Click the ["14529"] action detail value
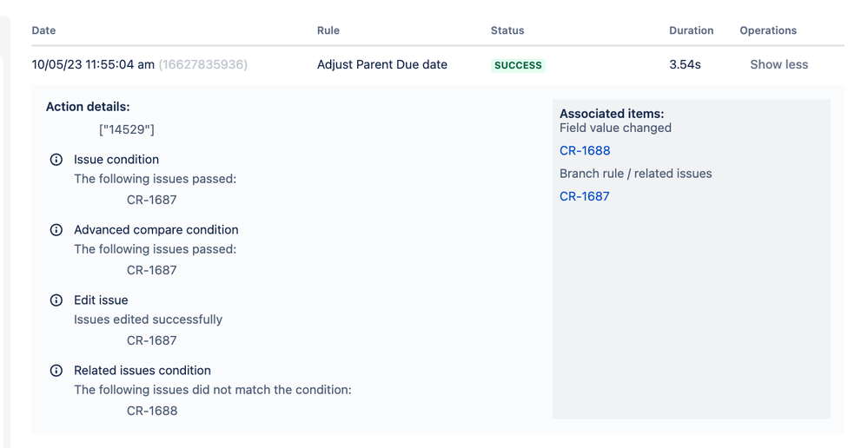Viewport: 868px width, 448px height. tap(127, 129)
